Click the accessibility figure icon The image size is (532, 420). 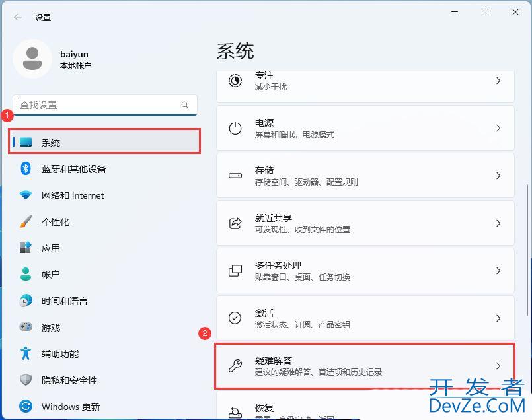pyautogui.click(x=26, y=353)
